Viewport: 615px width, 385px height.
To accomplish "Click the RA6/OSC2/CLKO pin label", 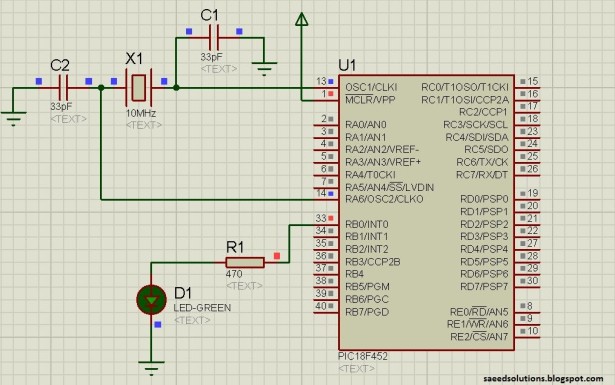I will [x=384, y=199].
